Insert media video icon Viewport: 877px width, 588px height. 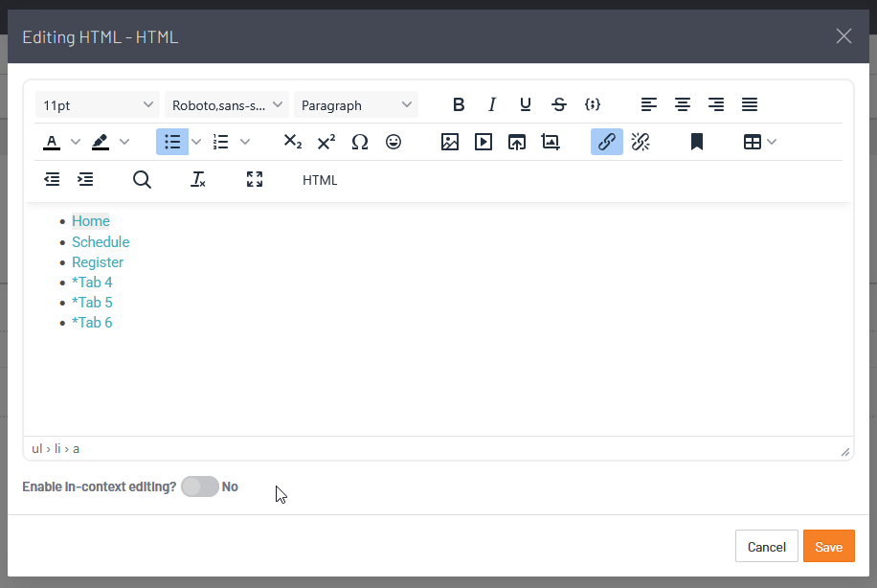point(483,142)
